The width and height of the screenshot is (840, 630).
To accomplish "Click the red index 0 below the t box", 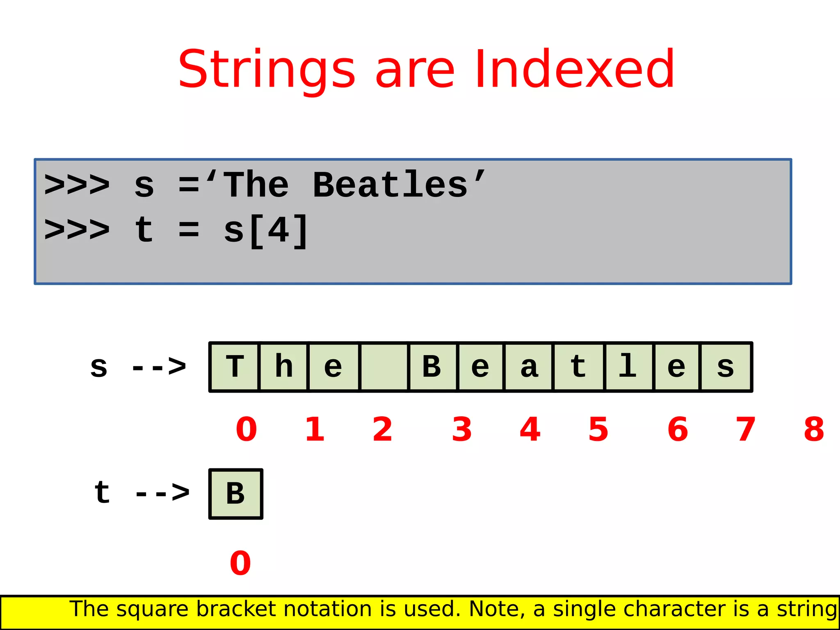I will click(x=240, y=563).
